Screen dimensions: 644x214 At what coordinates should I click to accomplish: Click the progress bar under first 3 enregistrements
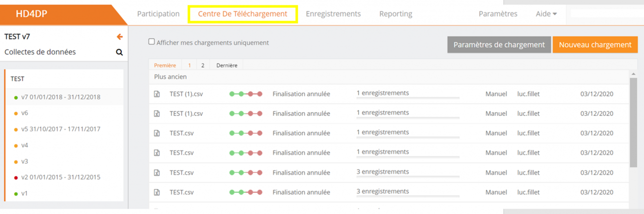(408, 177)
